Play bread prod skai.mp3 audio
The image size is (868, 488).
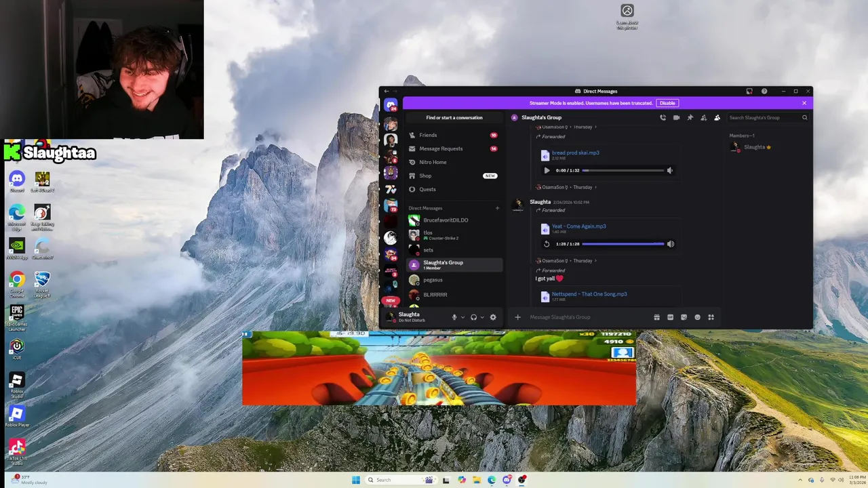pyautogui.click(x=547, y=170)
